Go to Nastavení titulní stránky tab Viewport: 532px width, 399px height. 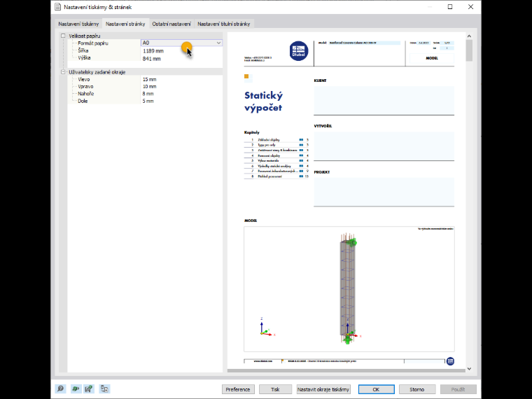click(x=224, y=24)
